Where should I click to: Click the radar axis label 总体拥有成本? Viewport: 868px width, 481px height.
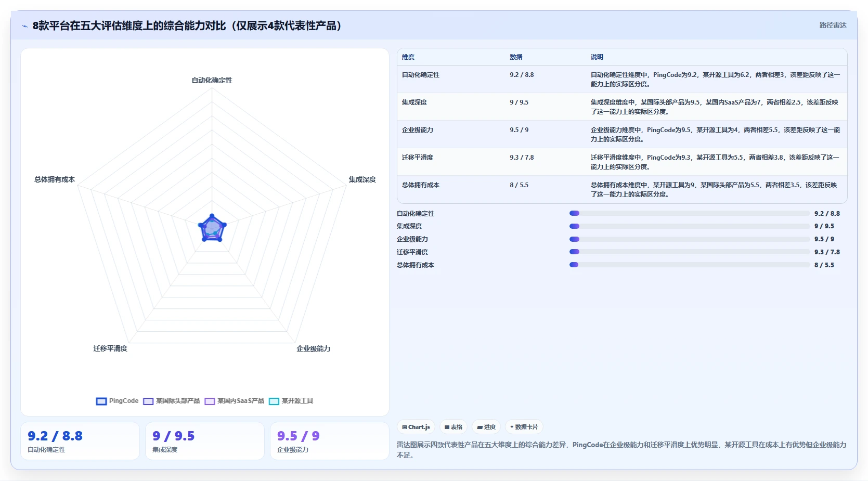[55, 179]
